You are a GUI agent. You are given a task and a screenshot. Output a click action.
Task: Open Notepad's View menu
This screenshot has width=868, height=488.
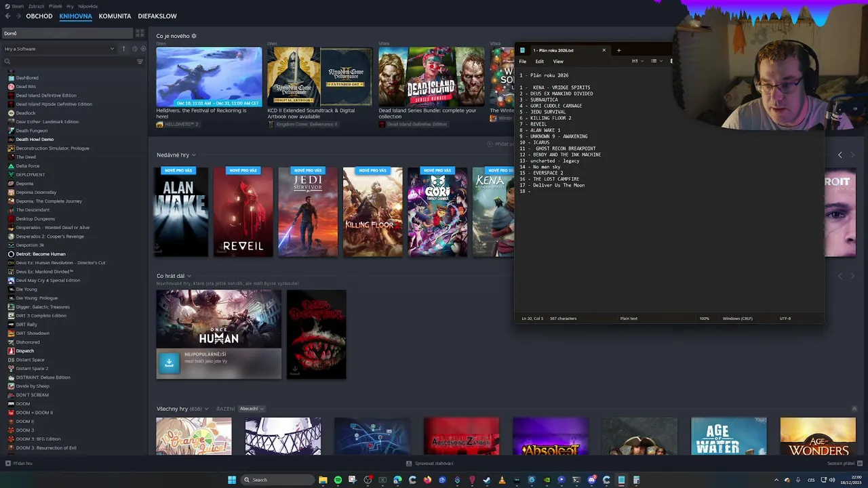[x=558, y=61]
